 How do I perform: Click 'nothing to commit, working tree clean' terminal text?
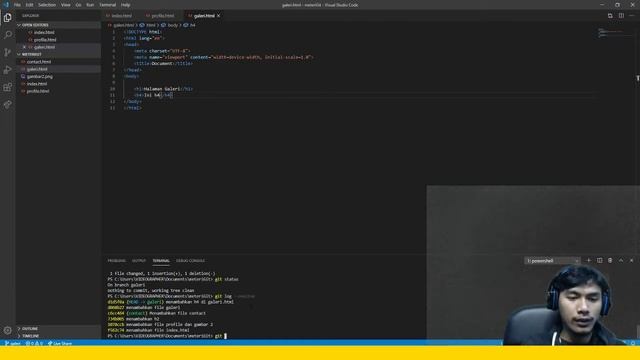click(x=151, y=291)
